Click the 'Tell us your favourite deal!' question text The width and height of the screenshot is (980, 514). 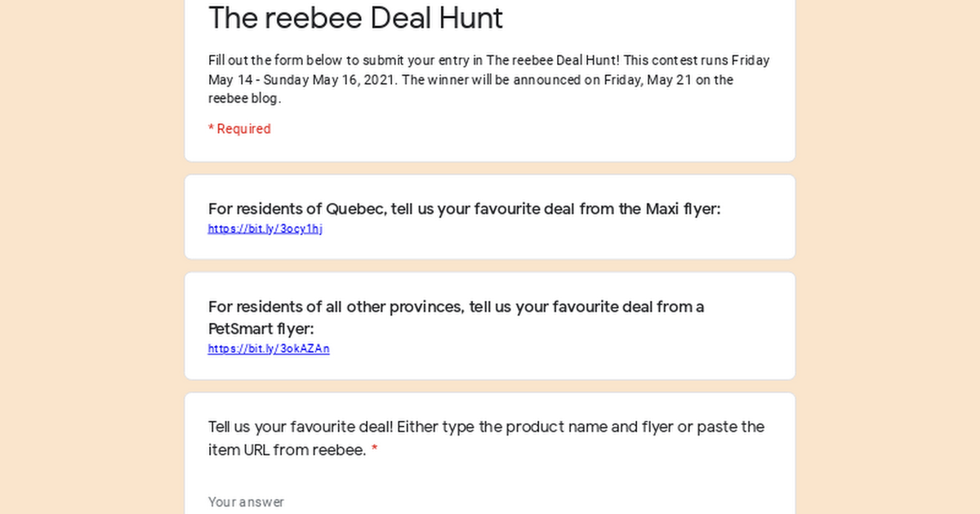(x=486, y=438)
